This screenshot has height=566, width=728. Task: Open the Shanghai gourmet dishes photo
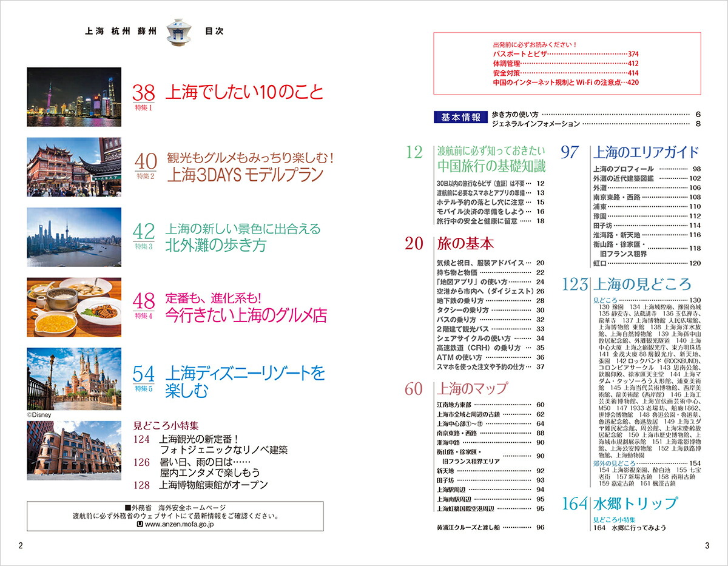point(74,307)
